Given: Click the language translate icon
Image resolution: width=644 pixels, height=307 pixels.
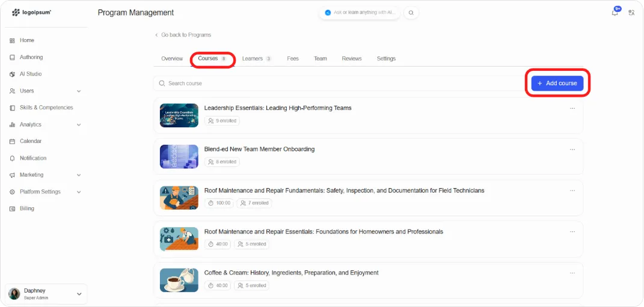Looking at the screenshot, I should point(631,13).
